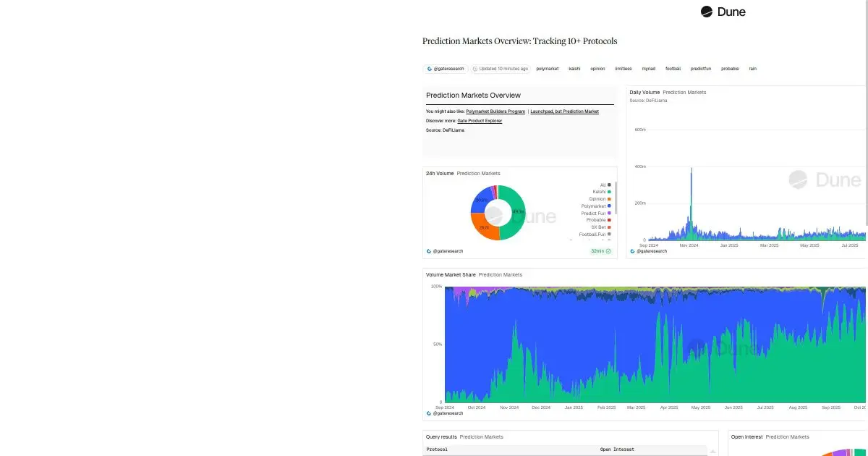Click the clock icon beside Updated 10 minutes ago
The height and width of the screenshot is (456, 868).
(x=475, y=69)
